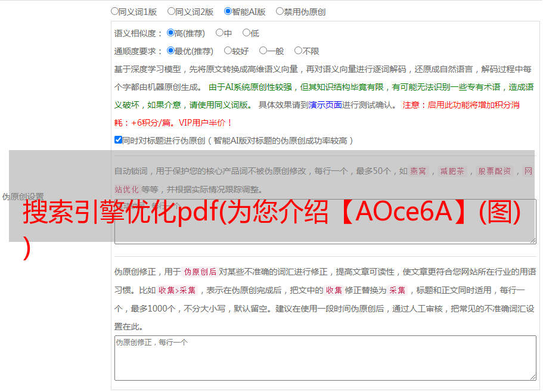The width and height of the screenshot is (543, 392).
Task: Set 通顺度要求 to 不限
Action: point(298,51)
